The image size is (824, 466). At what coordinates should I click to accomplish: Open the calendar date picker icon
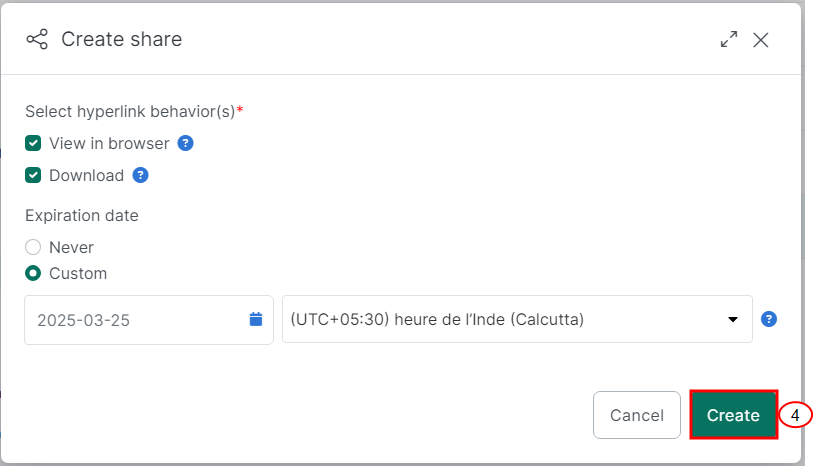click(x=256, y=319)
